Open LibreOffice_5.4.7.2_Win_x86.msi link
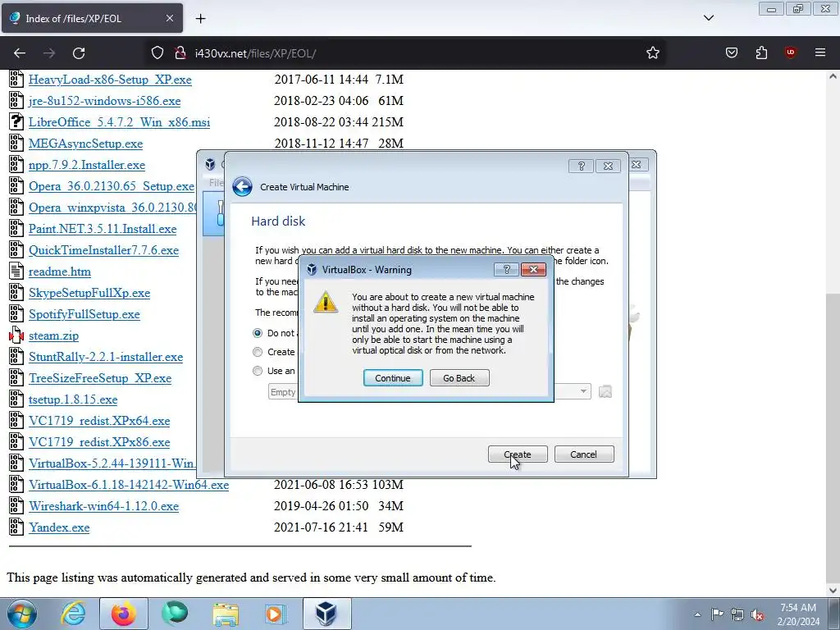The image size is (840, 630). [x=119, y=122]
